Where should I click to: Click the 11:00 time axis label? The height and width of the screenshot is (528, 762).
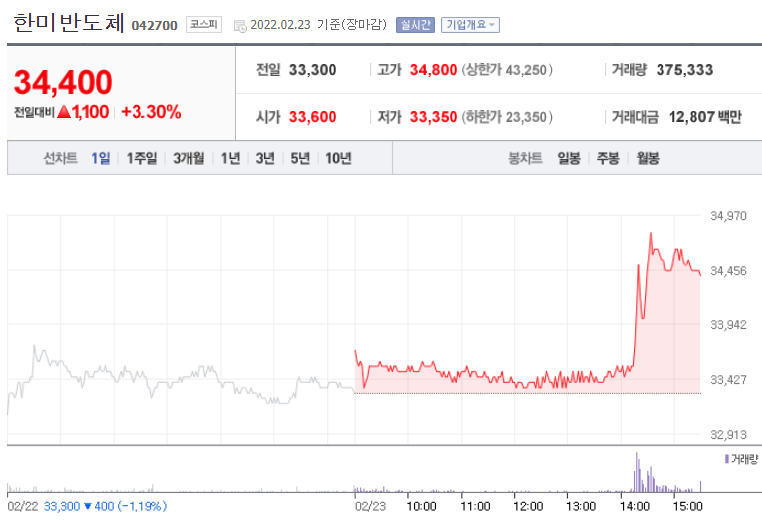click(475, 507)
